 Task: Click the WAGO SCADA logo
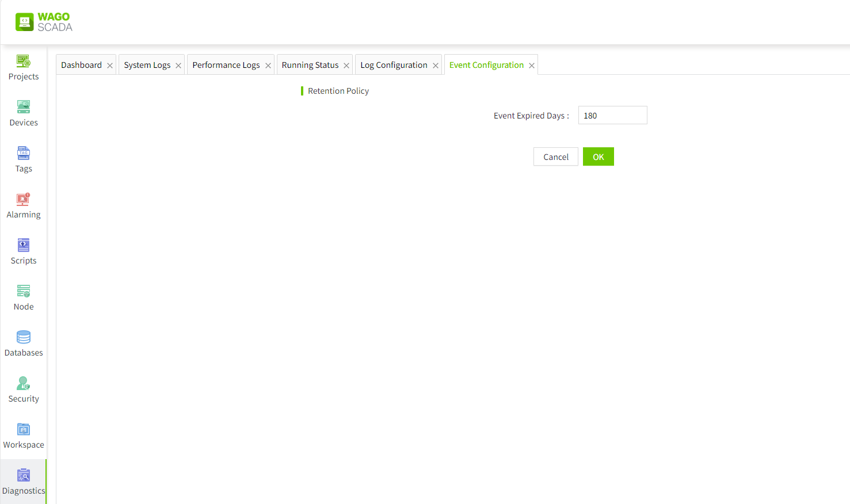pyautogui.click(x=44, y=22)
